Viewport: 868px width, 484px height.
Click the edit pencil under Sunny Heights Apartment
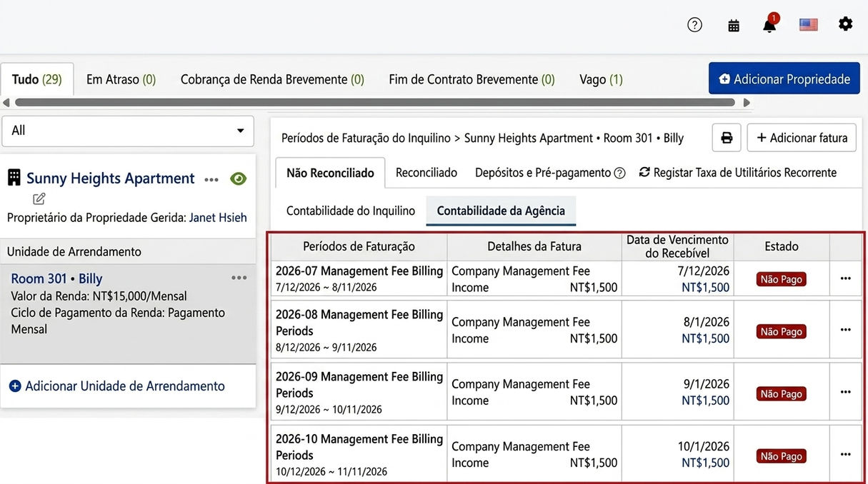coord(39,198)
